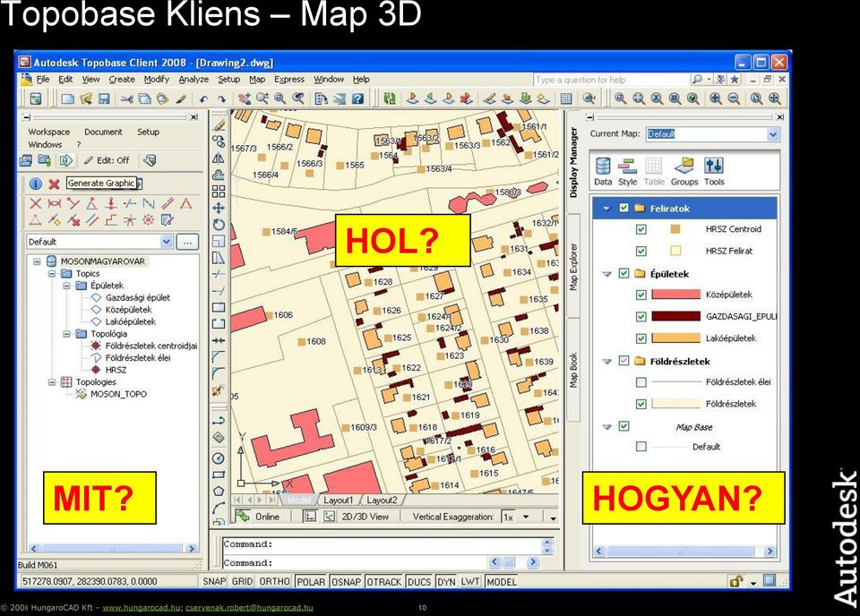Click the Help question mark toolbar icon
Screen dimensions: 860x616
pyautogui.click(x=357, y=98)
